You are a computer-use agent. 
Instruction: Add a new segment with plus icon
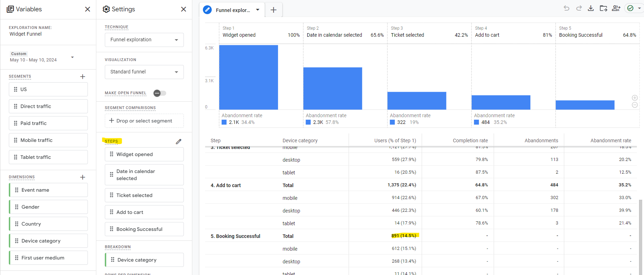pos(83,77)
